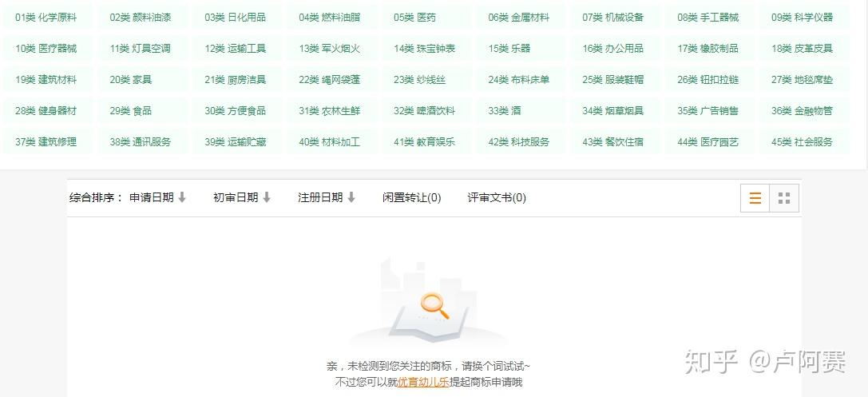Select 20类 家具 category

click(131, 80)
